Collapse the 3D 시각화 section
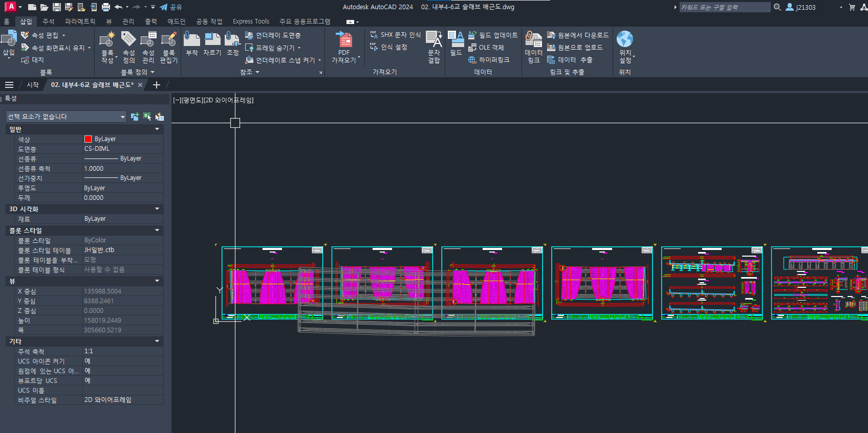 click(157, 209)
